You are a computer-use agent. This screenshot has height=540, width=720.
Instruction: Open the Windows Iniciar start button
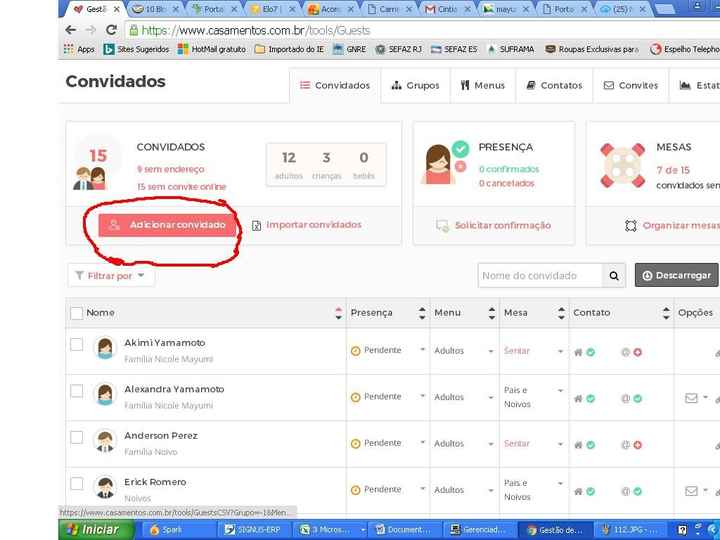96,530
